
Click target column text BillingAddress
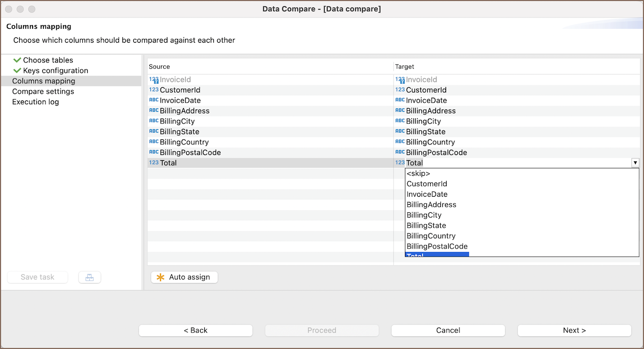(431, 111)
